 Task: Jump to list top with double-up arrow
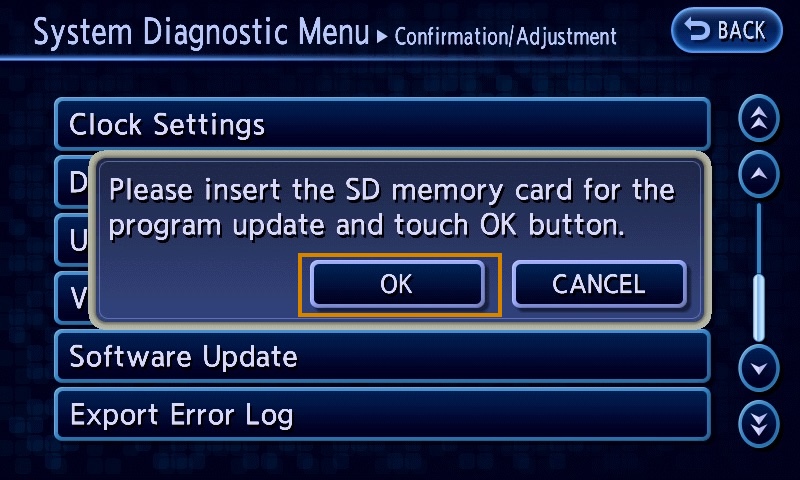click(759, 118)
